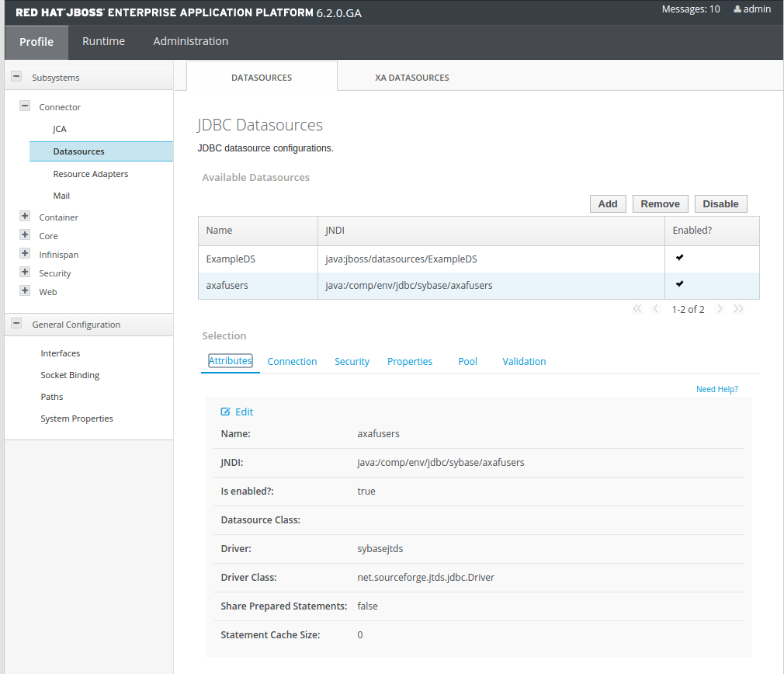Select the DATASOURCES tab

click(262, 78)
